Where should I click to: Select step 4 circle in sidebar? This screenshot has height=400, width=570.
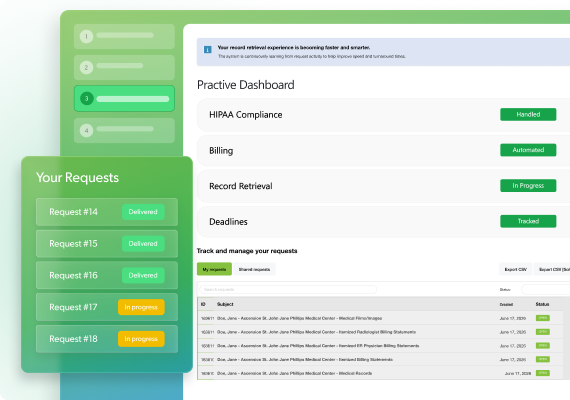(x=87, y=131)
